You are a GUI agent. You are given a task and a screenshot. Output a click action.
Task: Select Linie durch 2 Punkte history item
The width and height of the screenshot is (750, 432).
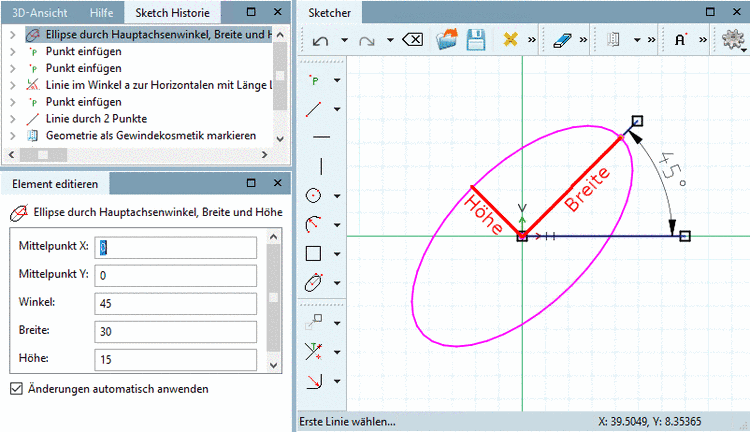coord(96,119)
